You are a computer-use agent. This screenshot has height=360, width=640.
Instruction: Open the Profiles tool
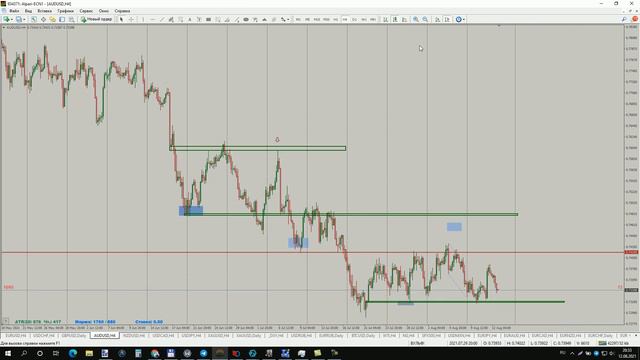click(x=19, y=19)
